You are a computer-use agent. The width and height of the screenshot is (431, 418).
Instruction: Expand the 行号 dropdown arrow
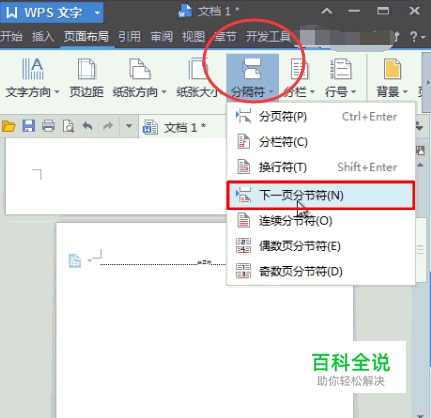pyautogui.click(x=353, y=92)
